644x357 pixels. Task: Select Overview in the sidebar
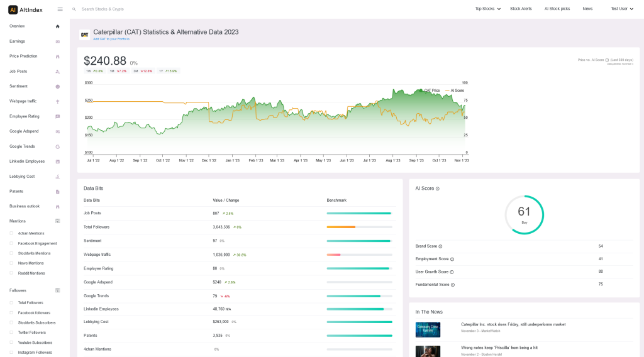17,26
